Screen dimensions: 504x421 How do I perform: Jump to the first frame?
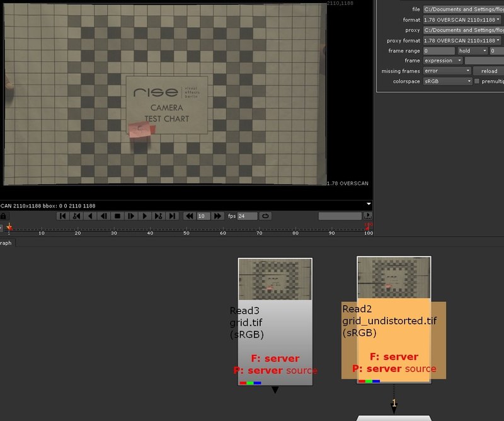pos(62,216)
